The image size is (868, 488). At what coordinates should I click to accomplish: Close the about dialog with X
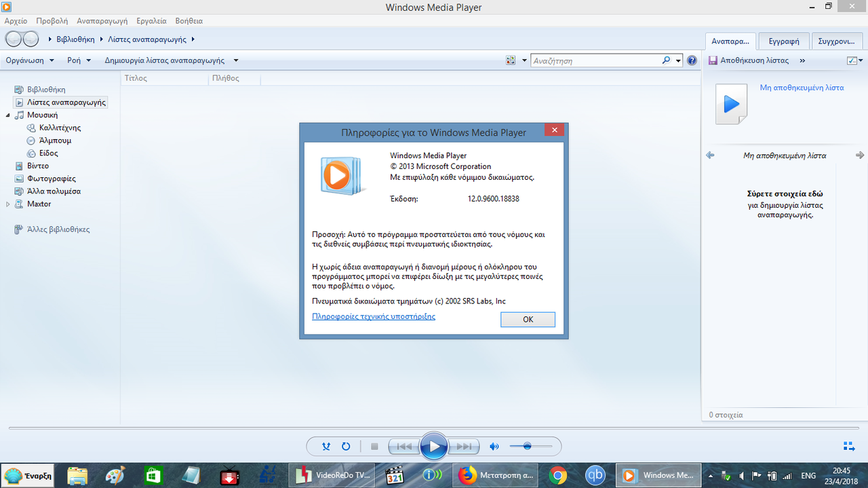[x=554, y=130]
